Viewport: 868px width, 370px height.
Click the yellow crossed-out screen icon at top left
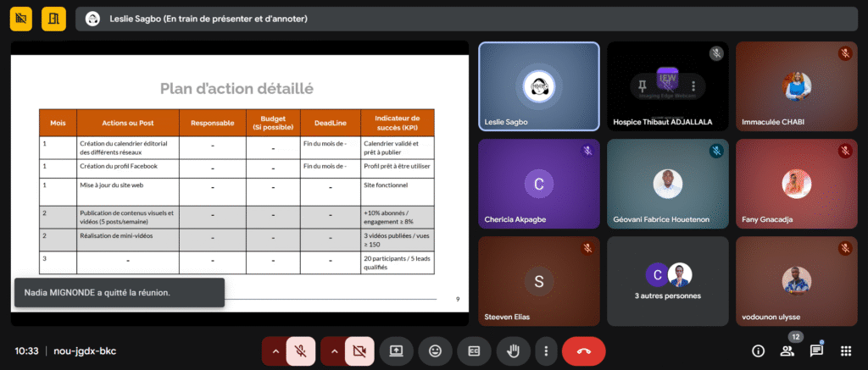[x=21, y=19]
